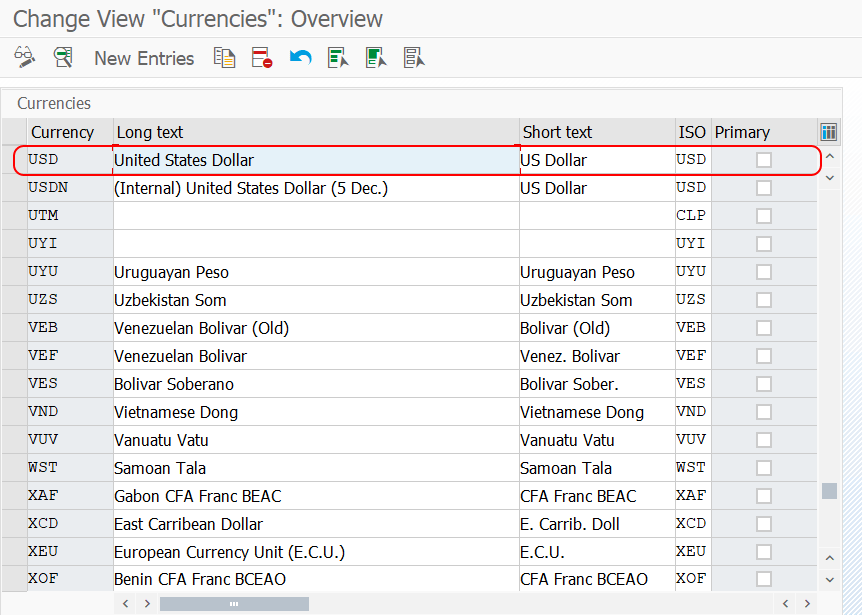Click the Deselect All icon
This screenshot has height=615, width=862.
[414, 57]
